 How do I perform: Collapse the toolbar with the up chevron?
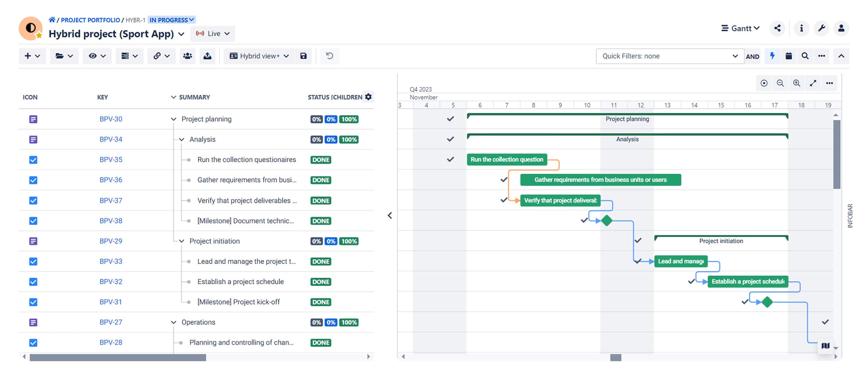click(x=841, y=56)
